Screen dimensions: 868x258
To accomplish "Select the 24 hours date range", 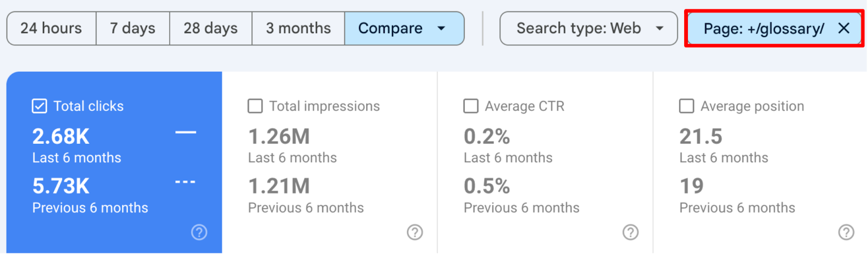I will (x=51, y=28).
